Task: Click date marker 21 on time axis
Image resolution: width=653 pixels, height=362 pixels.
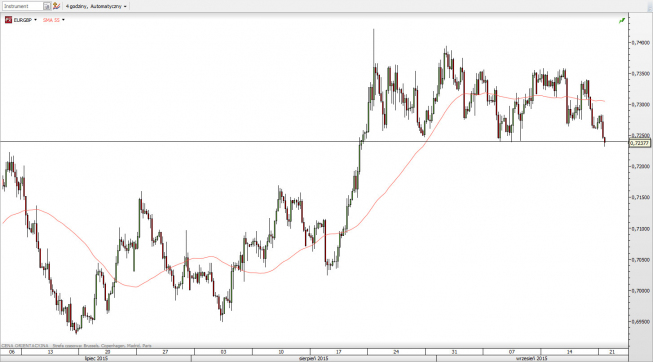Action: [612, 352]
